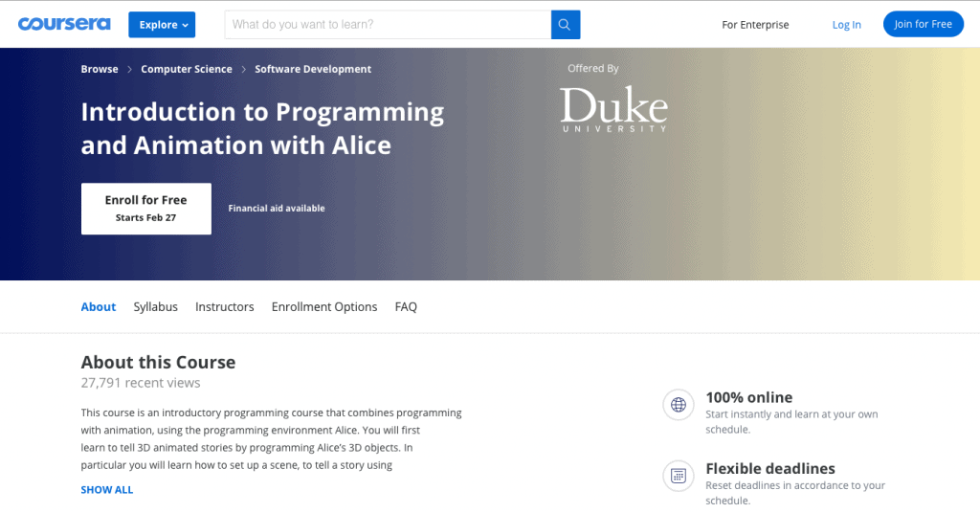Click Enroll for Free button
This screenshot has width=980, height=513.
(x=146, y=209)
